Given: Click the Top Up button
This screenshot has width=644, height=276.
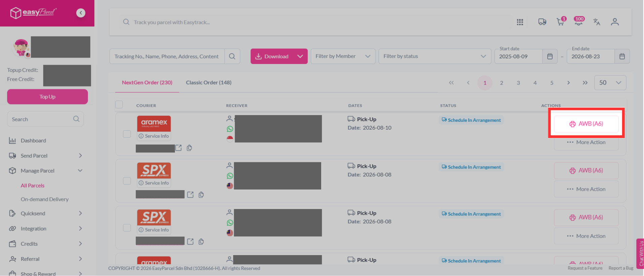Looking at the screenshot, I should tap(48, 97).
